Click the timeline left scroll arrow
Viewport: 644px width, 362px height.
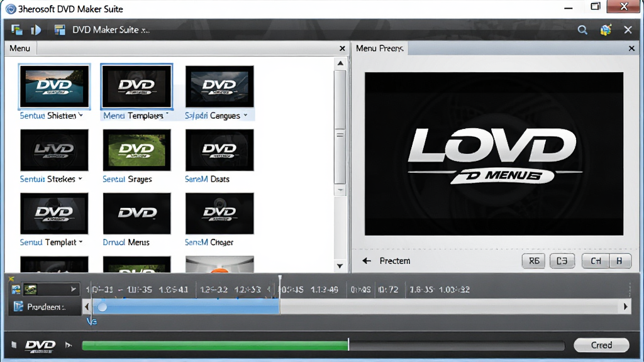pos(87,307)
